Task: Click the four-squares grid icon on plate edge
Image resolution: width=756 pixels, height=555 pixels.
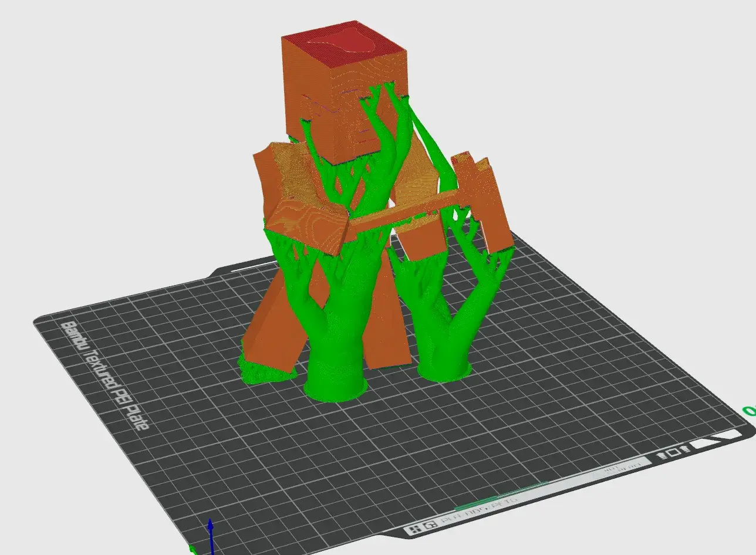Action: [416, 529]
